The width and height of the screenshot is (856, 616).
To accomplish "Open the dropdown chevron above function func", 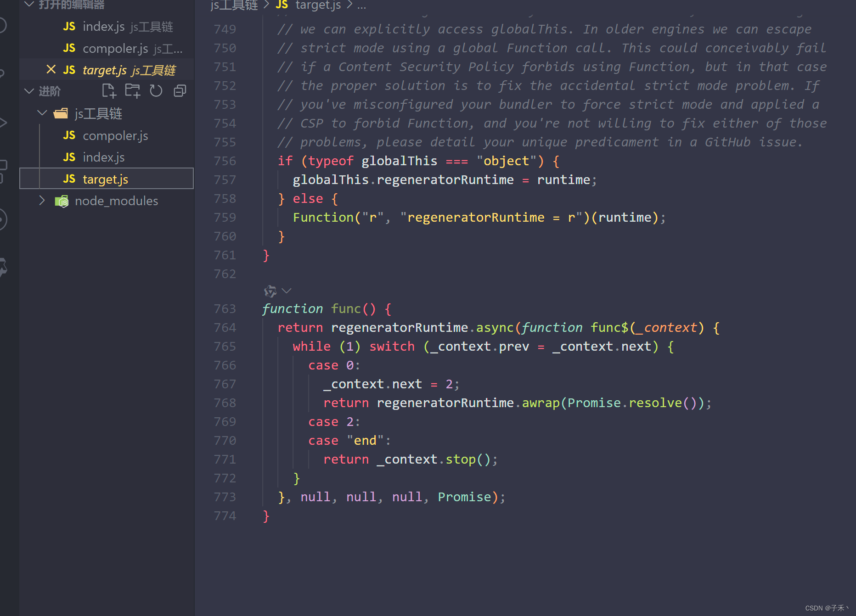I will pos(287,291).
